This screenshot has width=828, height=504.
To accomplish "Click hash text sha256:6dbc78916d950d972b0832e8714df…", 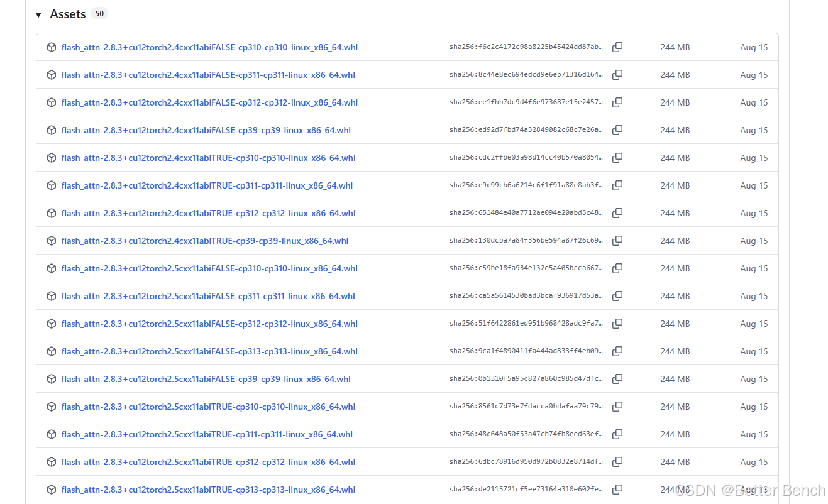I will (x=526, y=462).
